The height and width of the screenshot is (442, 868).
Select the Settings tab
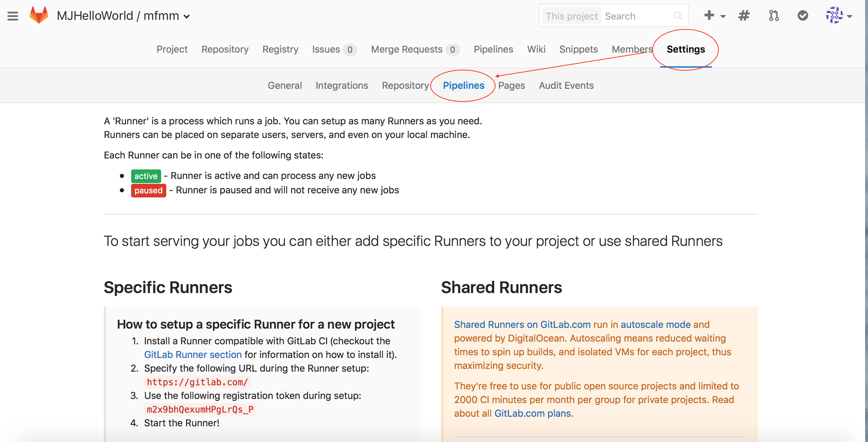point(686,49)
